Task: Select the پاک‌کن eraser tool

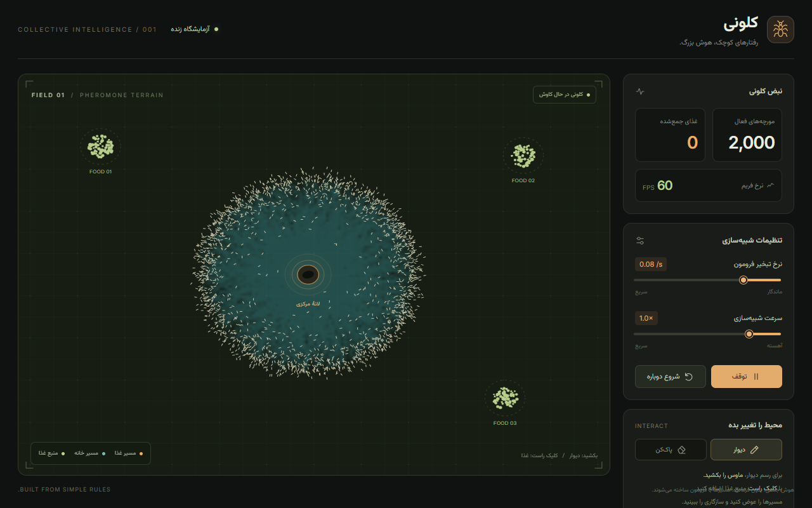Action: point(671,450)
